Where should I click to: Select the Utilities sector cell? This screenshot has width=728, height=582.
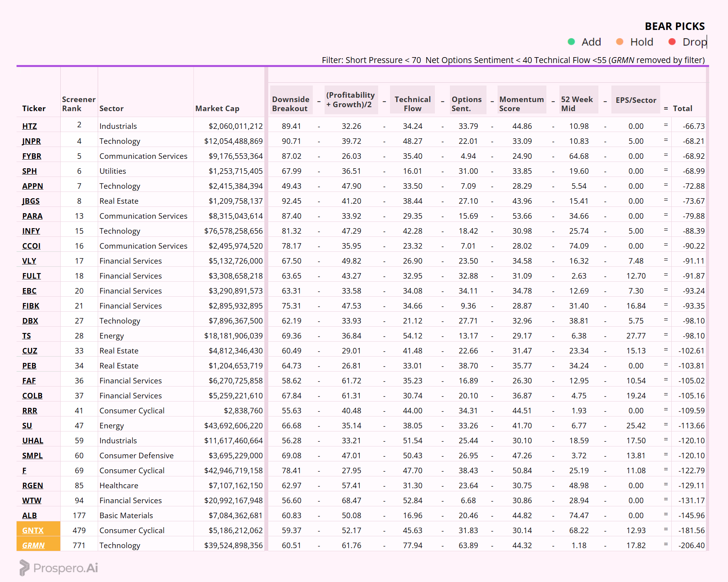coord(113,171)
